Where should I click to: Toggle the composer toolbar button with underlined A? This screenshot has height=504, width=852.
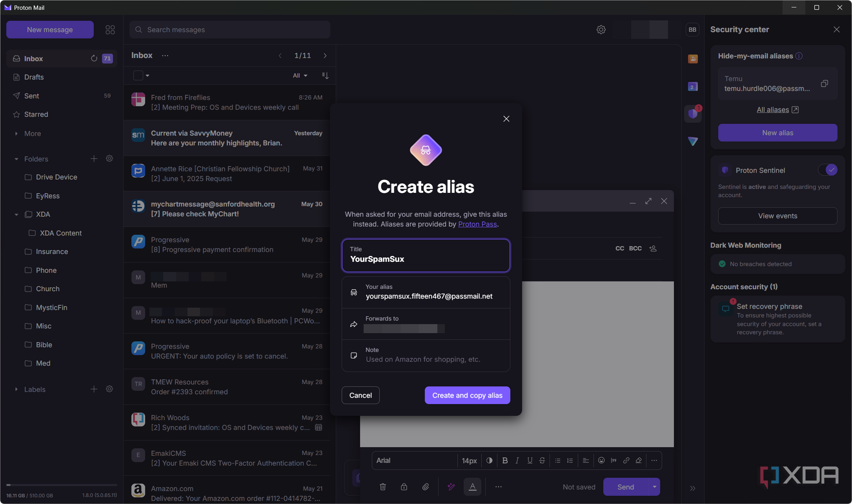click(x=472, y=487)
